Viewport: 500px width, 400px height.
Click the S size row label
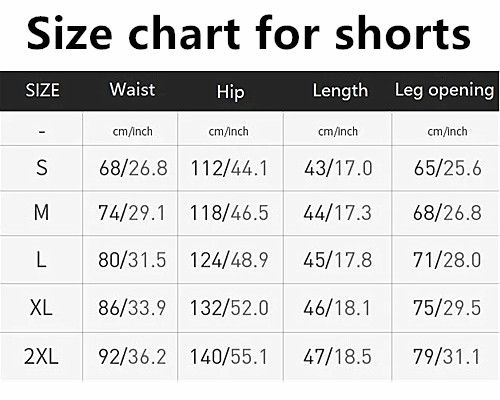pyautogui.click(x=42, y=168)
